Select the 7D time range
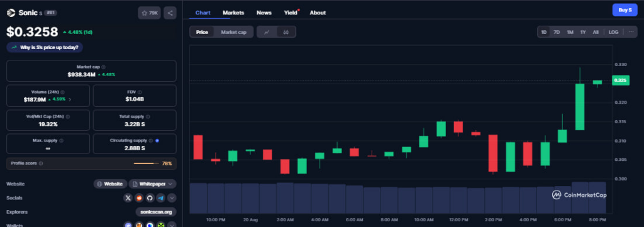The width and height of the screenshot is (644, 227). 557,32
